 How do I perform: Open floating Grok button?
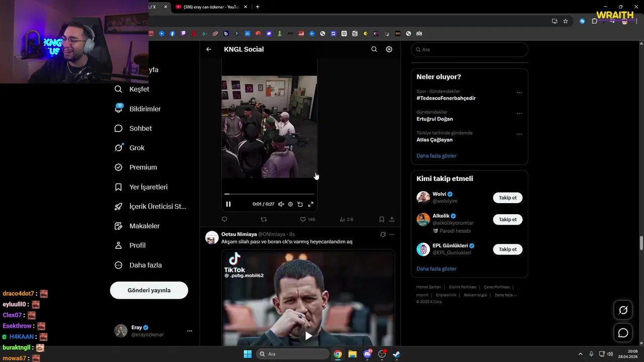coord(623,310)
